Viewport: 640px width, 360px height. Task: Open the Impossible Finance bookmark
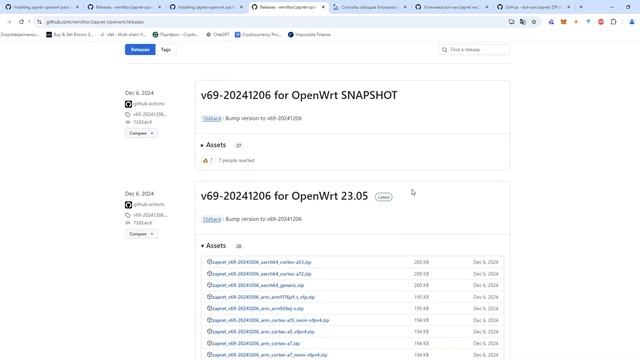pos(309,35)
